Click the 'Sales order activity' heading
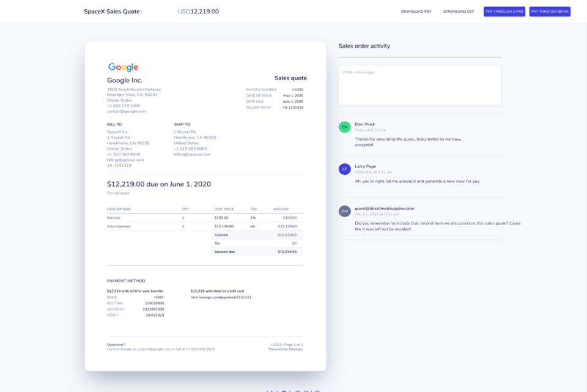 tap(364, 46)
